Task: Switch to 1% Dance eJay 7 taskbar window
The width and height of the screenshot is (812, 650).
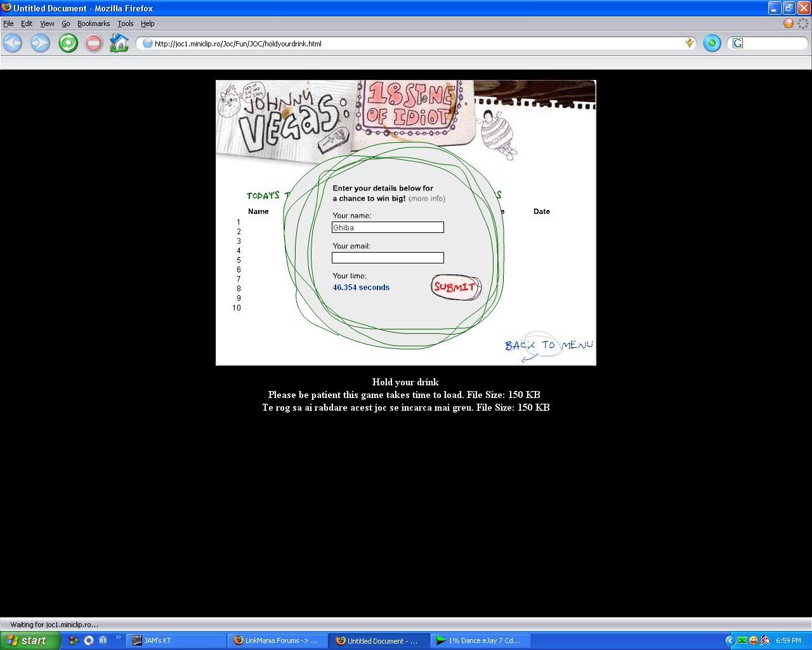Action: tap(481, 640)
